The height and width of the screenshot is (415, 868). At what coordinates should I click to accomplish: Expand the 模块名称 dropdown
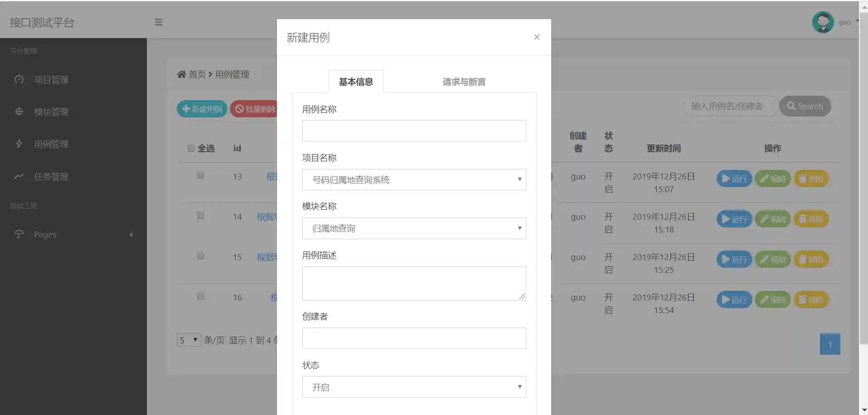tap(414, 228)
